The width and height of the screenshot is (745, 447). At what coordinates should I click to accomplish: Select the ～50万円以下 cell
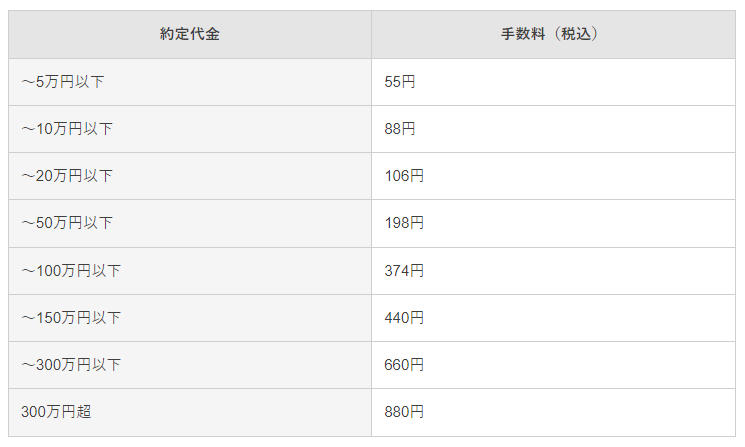[x=67, y=223]
